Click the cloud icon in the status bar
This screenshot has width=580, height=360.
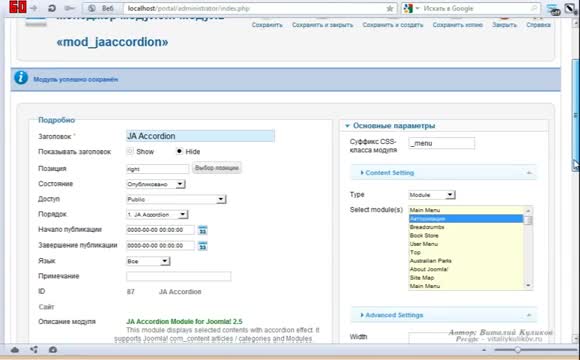click(15, 350)
